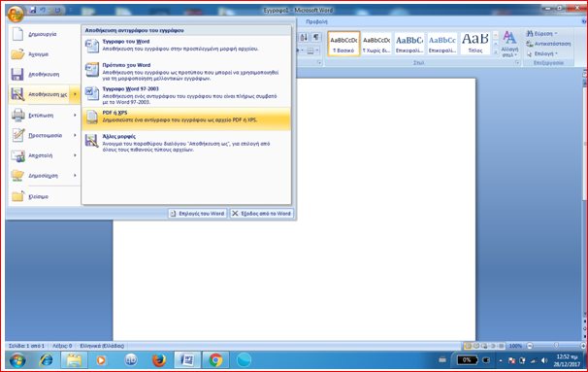The image size is (588, 372).
Task: Click the 100% zoom level button
Action: [x=515, y=346]
